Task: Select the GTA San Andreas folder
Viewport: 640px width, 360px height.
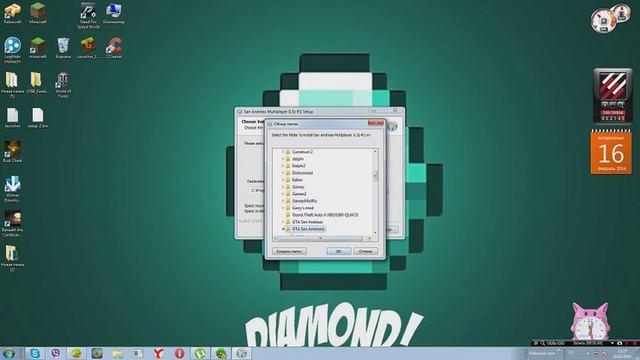Action: coord(308,222)
